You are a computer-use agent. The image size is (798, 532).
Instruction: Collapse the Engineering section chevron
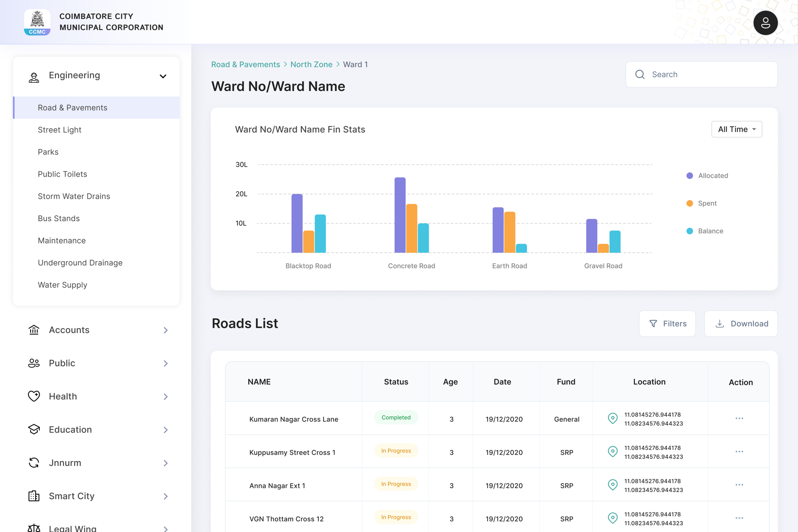[x=163, y=76]
